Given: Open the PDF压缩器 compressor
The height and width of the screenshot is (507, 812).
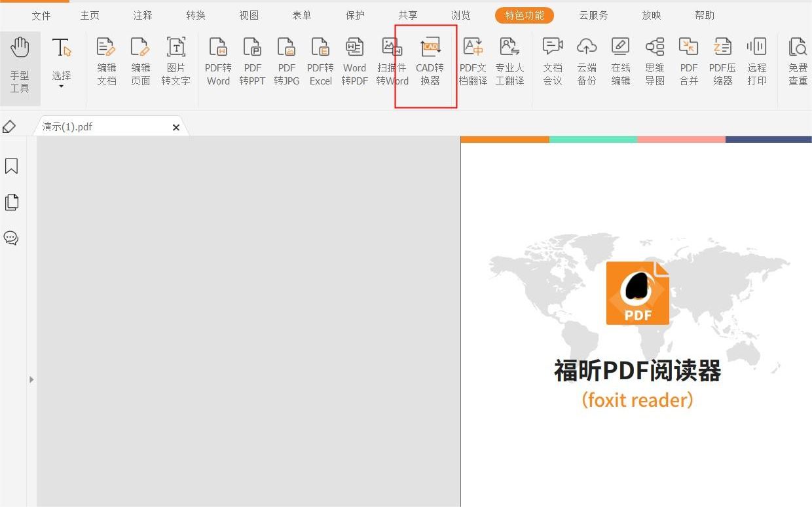Looking at the screenshot, I should 722,62.
